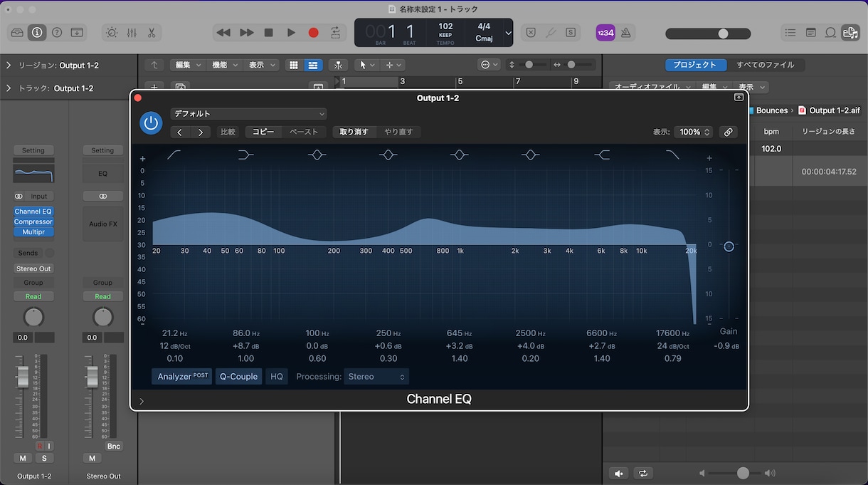Select the high shelf band icon
The width and height of the screenshot is (868, 485).
coord(602,155)
